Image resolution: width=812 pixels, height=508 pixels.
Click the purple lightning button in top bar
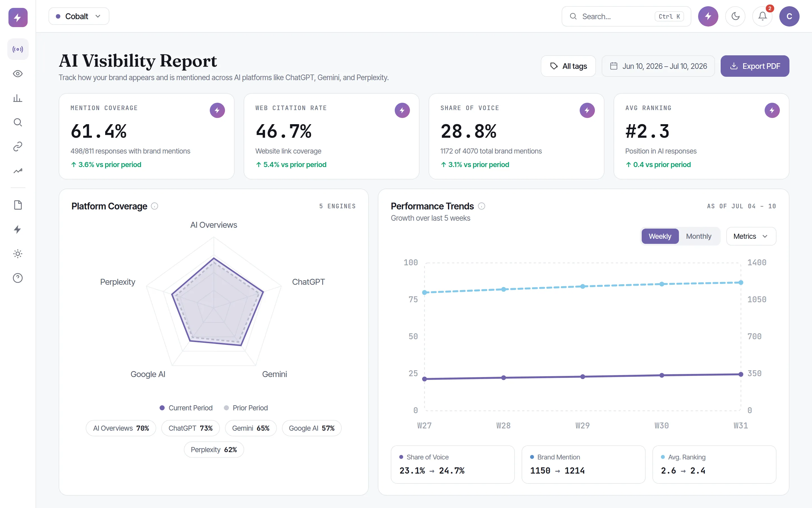708,16
